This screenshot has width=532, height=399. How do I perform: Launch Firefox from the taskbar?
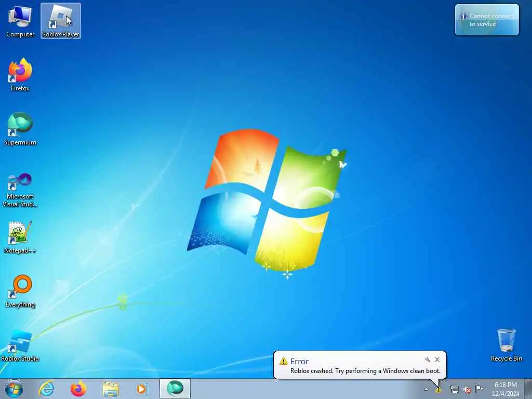pos(78,389)
